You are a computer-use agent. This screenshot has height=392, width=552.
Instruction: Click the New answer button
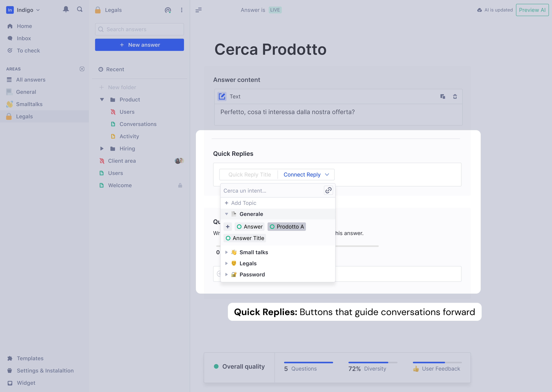coord(139,45)
